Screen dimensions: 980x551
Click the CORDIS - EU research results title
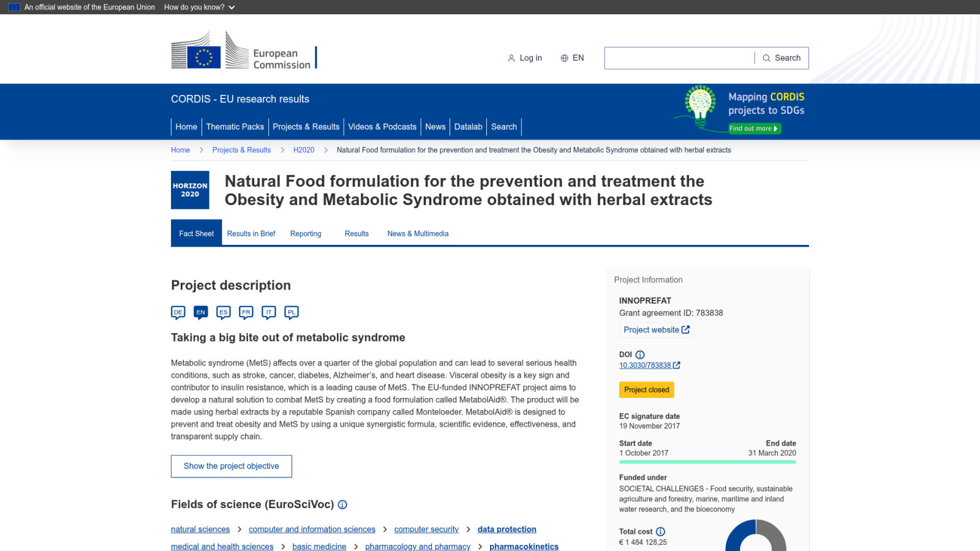[x=240, y=99]
